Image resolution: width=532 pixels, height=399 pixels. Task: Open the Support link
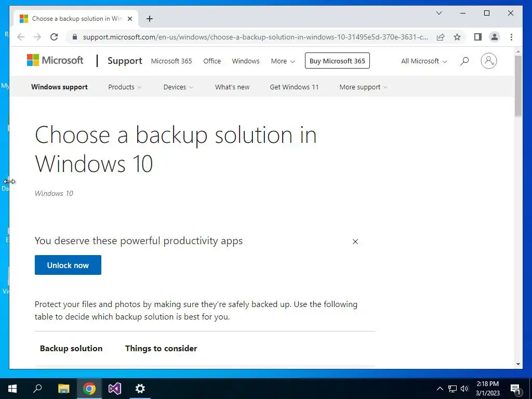pyautogui.click(x=125, y=61)
